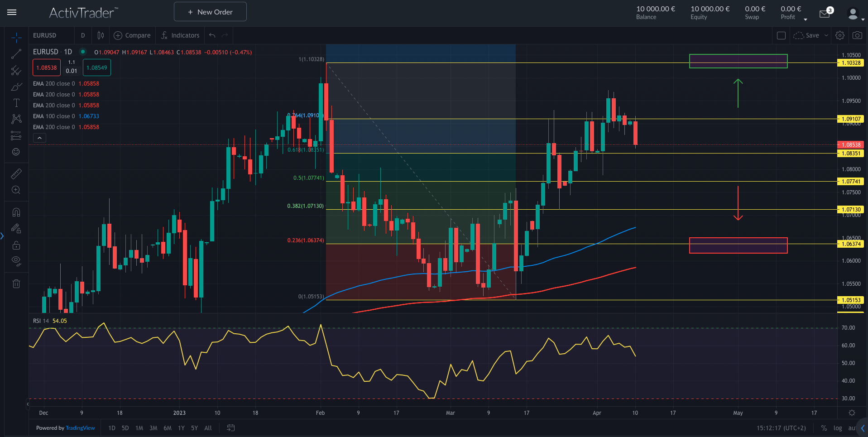Screen dimensions: 868x437
Task: Select the ruler measurement tool
Action: tap(16, 173)
